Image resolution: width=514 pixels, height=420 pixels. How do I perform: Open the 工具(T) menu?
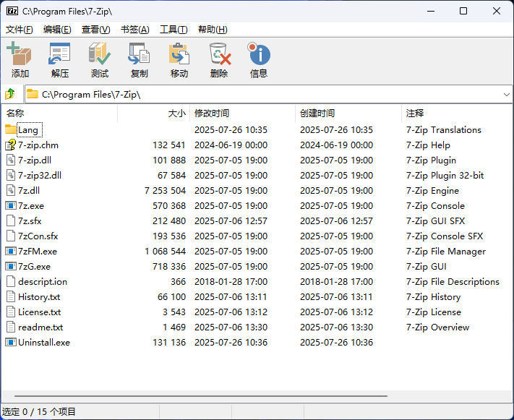(174, 30)
